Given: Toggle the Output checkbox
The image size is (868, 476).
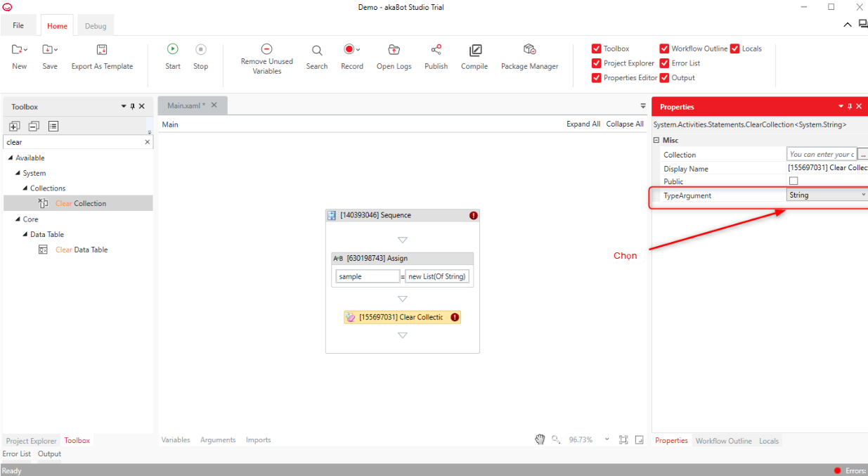Looking at the screenshot, I should point(664,78).
